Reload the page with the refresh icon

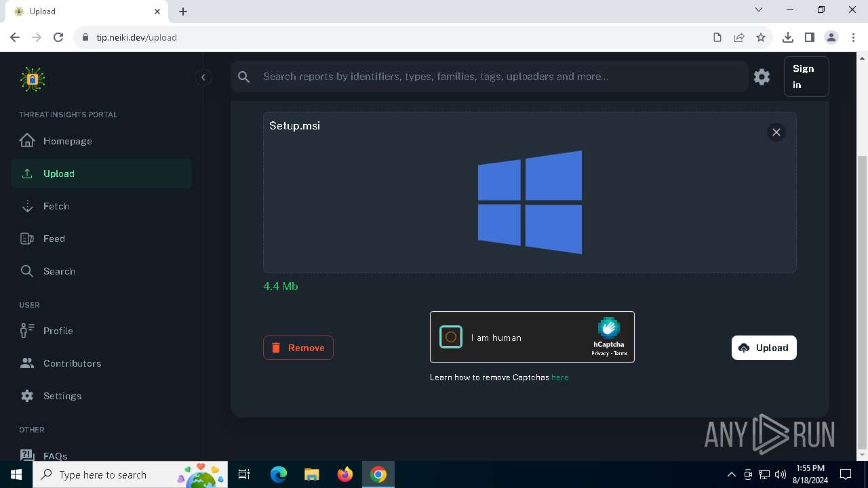58,37
